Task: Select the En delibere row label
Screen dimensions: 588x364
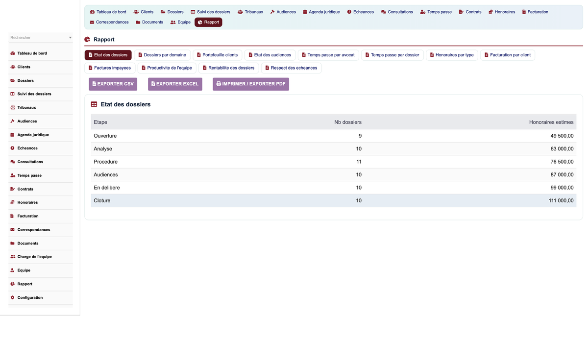Action: [107, 188]
